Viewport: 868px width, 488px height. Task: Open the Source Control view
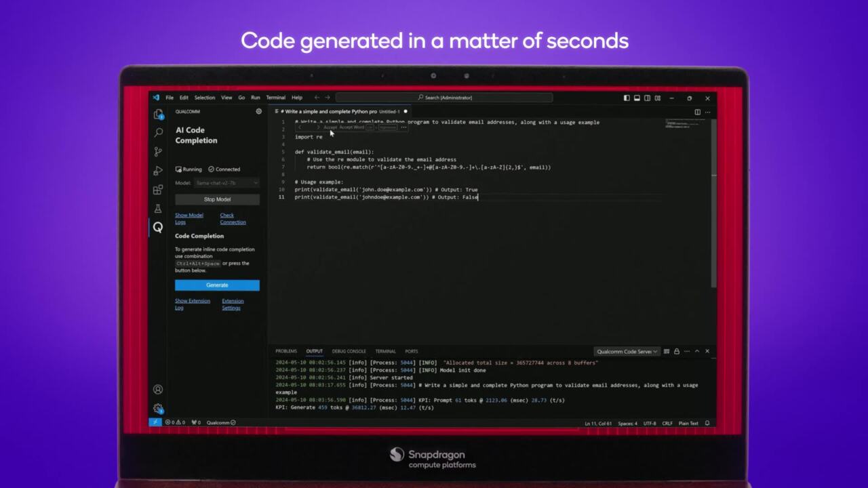tap(158, 152)
